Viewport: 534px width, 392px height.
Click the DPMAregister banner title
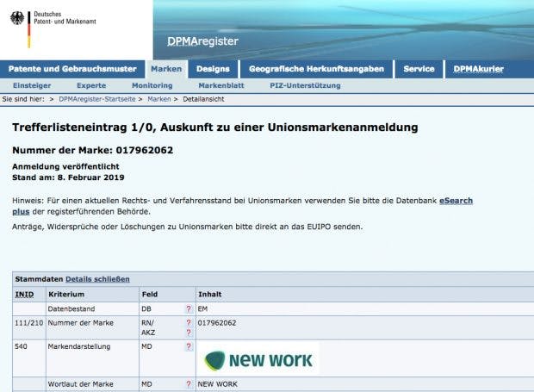click(202, 41)
